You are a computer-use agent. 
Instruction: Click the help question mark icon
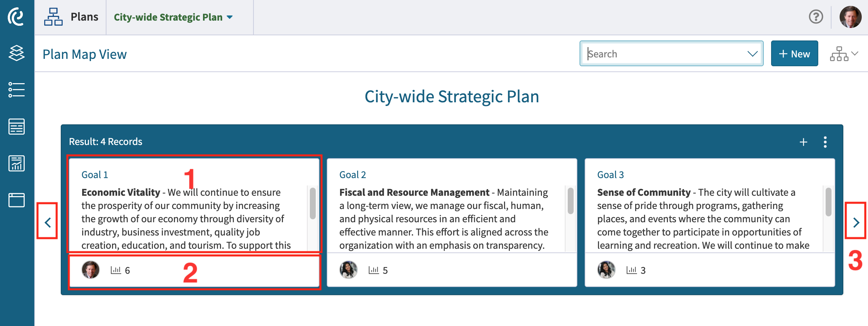(x=816, y=17)
